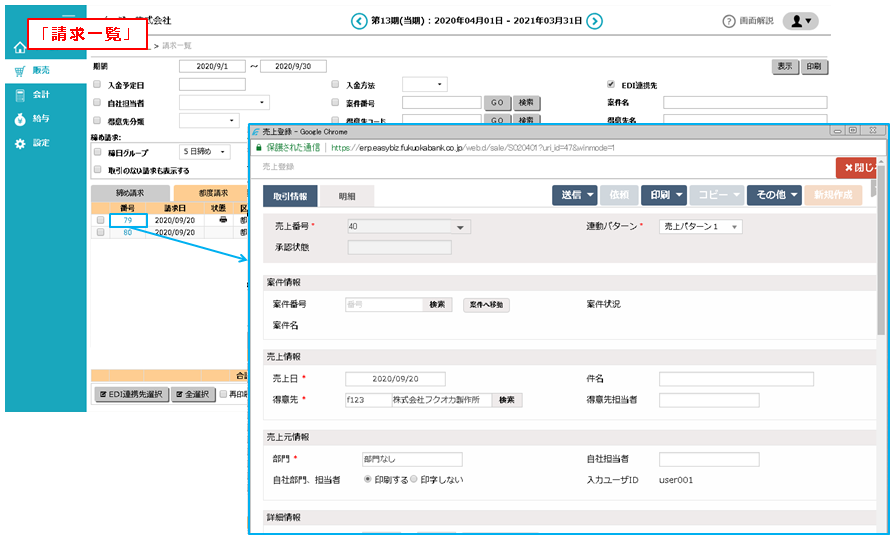The height and width of the screenshot is (538, 893).
Task: Click the popup window vertical scrollbar
Action: pyautogui.click(x=880, y=300)
